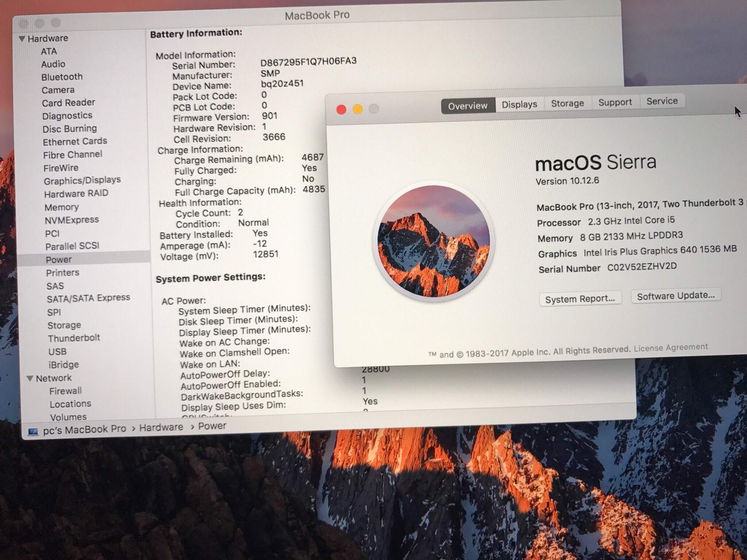Switch to the Displays tab
747x560 pixels.
click(519, 105)
